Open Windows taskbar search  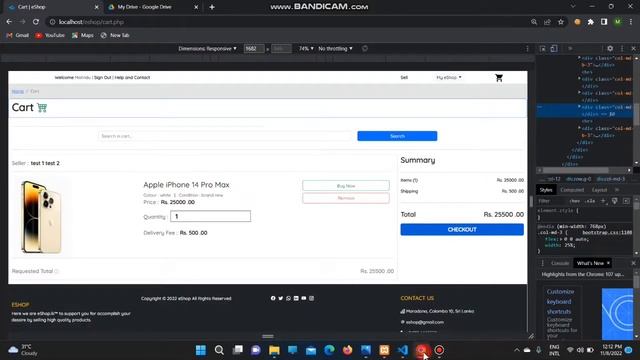[x=219, y=350]
